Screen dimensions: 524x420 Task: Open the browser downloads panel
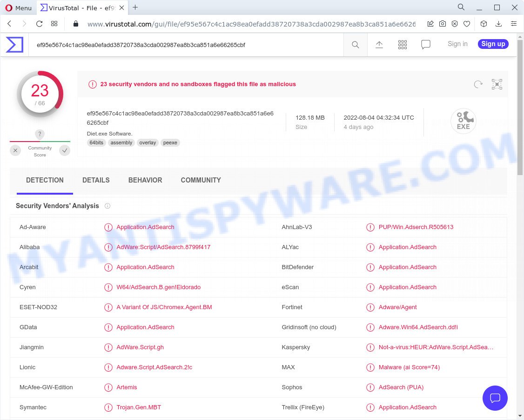pyautogui.click(x=498, y=23)
